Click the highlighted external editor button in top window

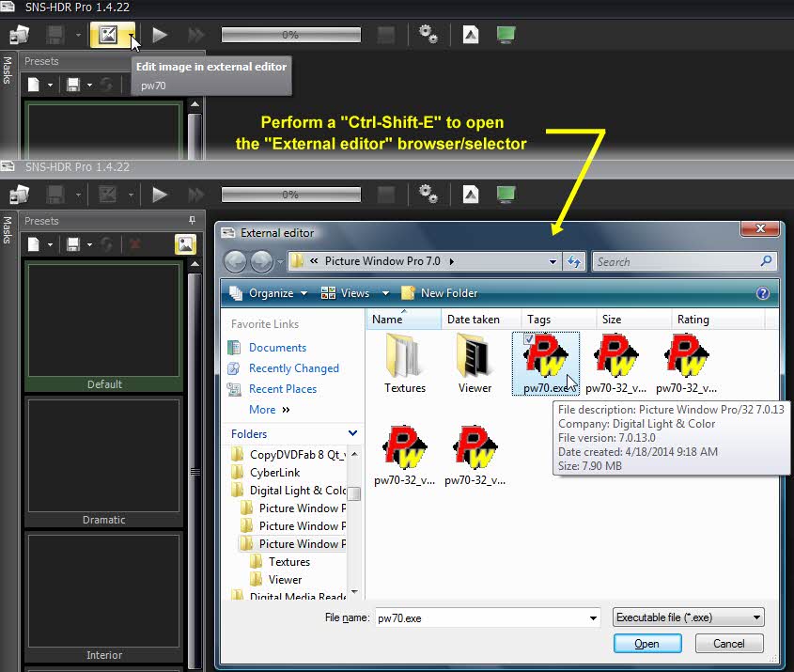pos(108,35)
